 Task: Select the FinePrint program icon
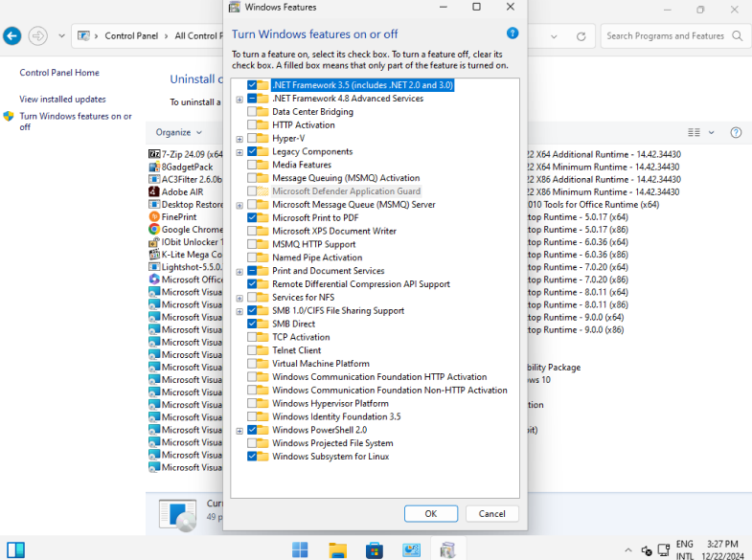point(154,216)
